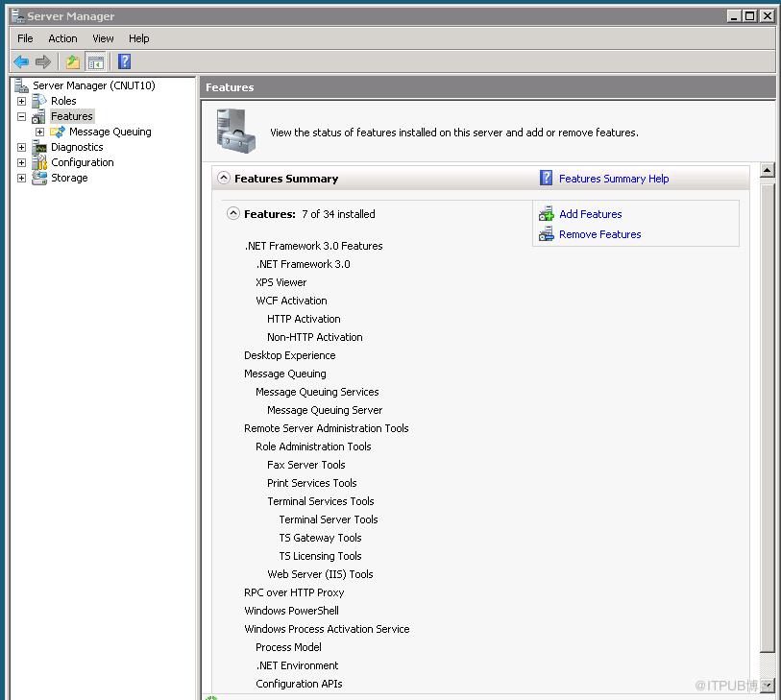
Task: Click the Storage node icon
Action: [39, 178]
